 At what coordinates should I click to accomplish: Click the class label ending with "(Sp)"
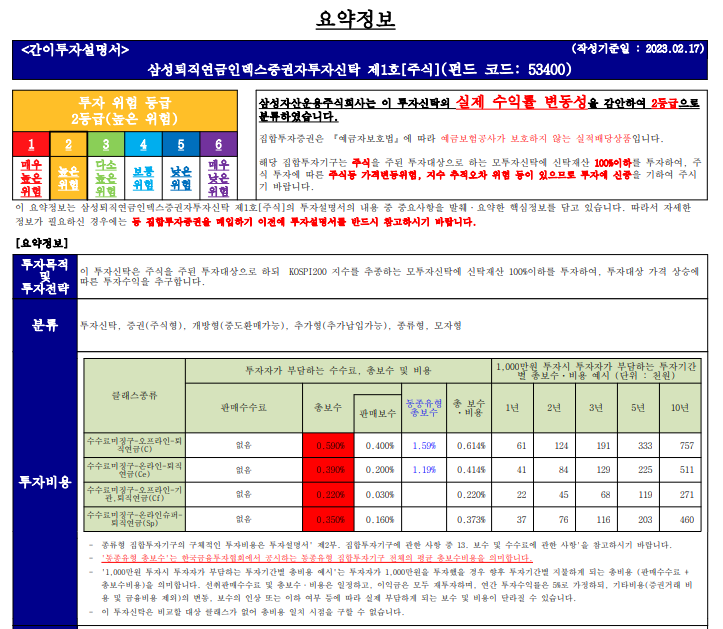pyautogui.click(x=135, y=519)
